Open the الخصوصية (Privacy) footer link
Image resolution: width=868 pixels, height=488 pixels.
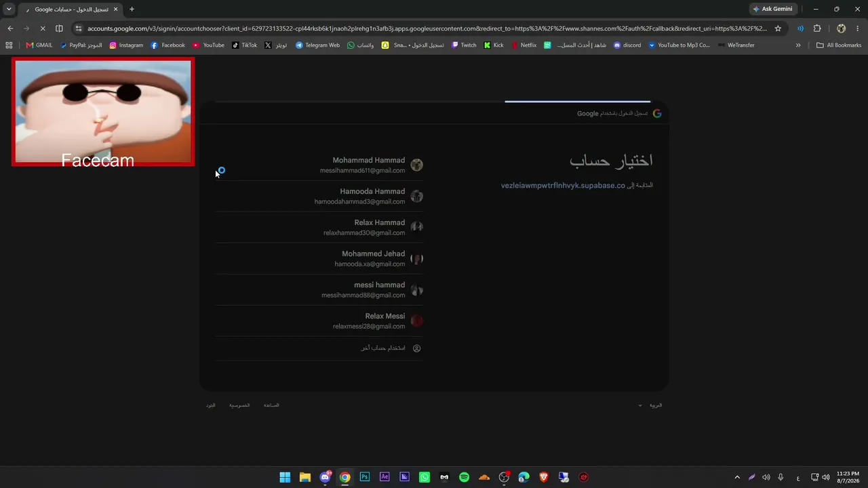tap(239, 405)
